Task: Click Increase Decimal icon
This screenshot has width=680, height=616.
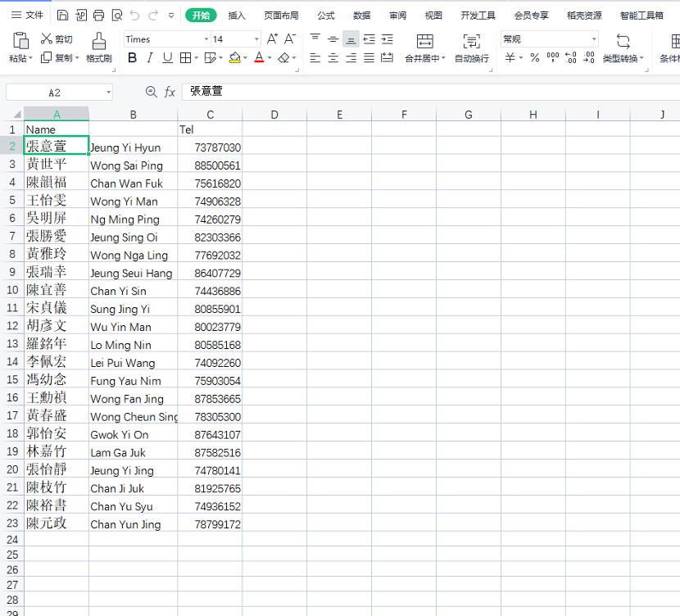Action: pos(571,57)
